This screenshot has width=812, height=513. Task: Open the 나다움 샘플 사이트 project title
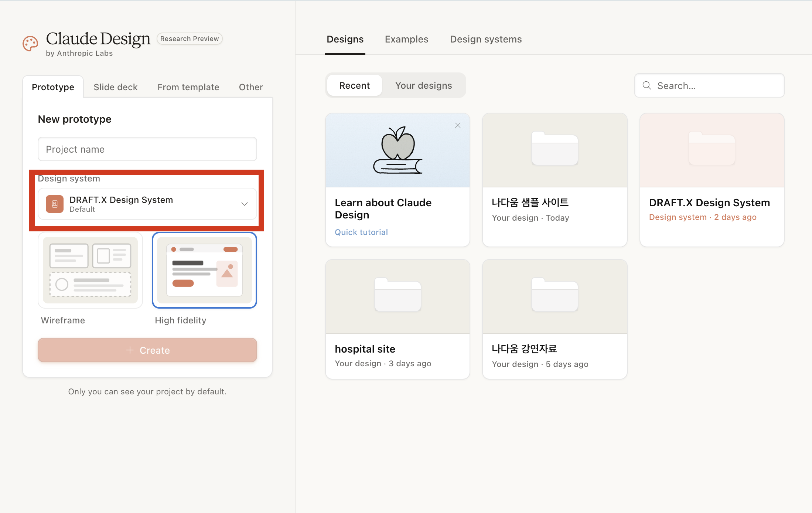point(530,203)
